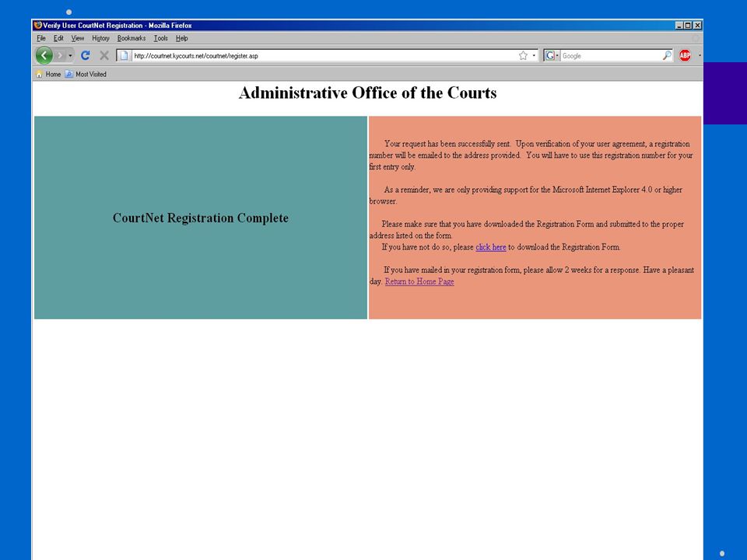
Task: Open the View menu
Action: tap(78, 38)
